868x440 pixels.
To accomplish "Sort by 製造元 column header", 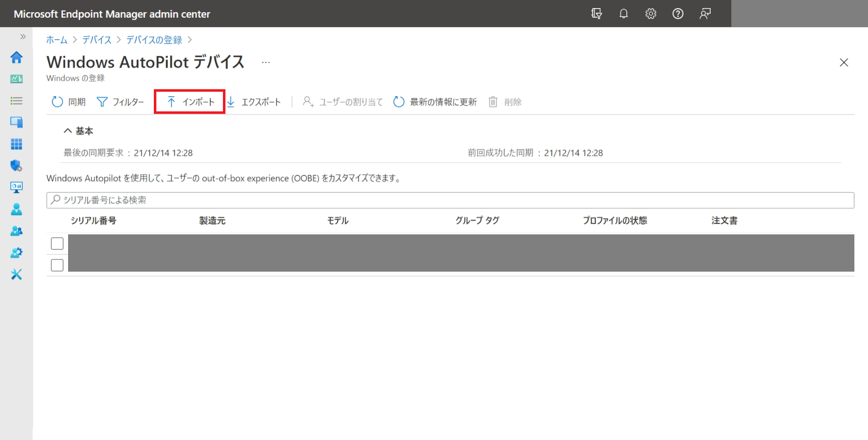I will [x=212, y=221].
